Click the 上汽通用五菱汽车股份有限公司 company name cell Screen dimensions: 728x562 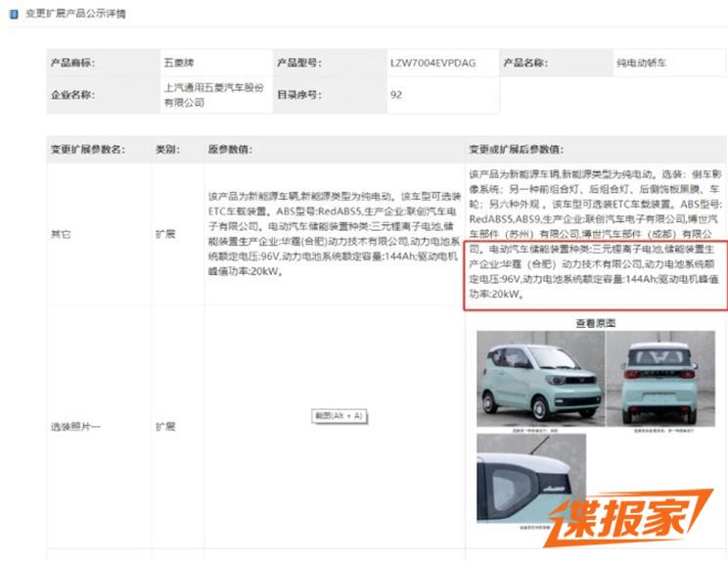click(213, 95)
